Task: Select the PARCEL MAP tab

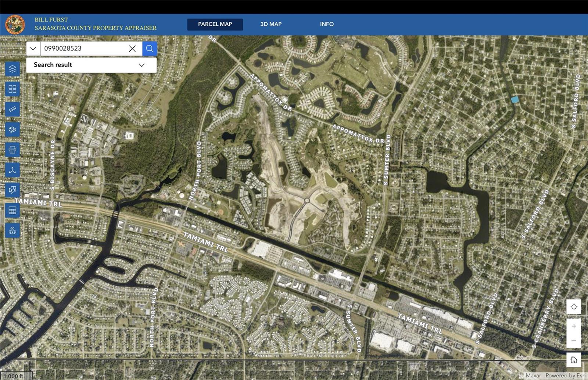Action: click(215, 24)
